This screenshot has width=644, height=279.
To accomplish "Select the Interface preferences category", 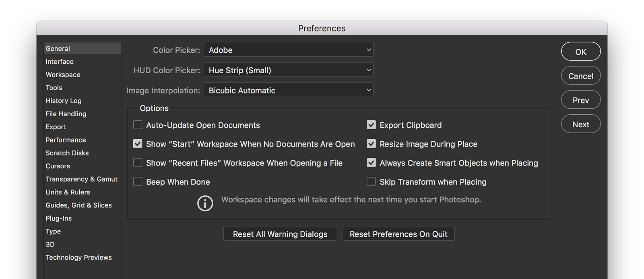I will pos(60,62).
